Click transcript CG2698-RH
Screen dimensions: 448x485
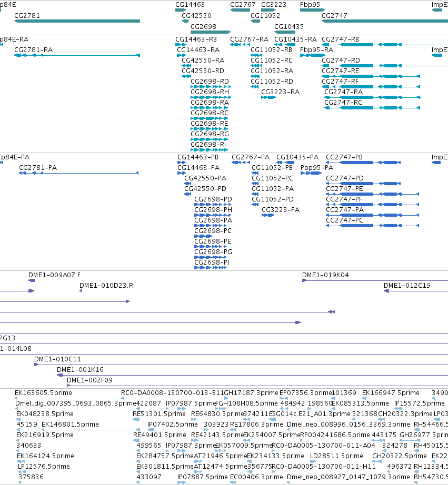click(x=210, y=92)
